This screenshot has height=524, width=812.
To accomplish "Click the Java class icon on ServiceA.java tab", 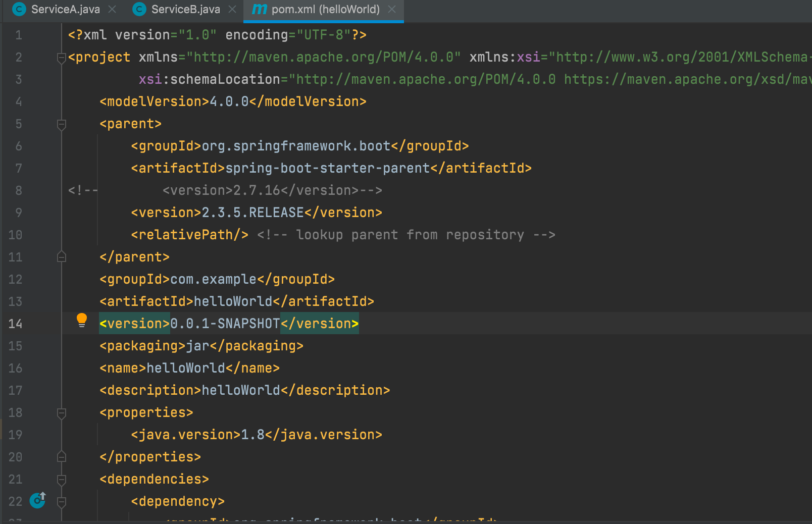I will tap(19, 10).
